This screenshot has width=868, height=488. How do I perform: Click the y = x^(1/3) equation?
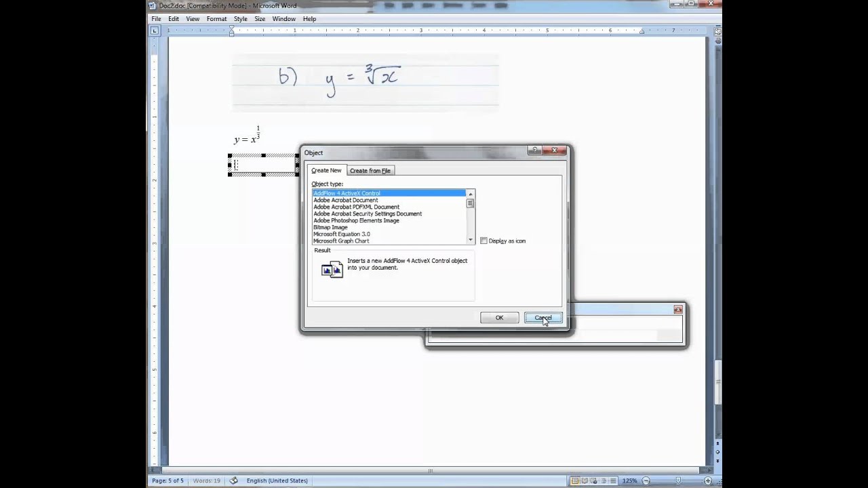coord(247,136)
